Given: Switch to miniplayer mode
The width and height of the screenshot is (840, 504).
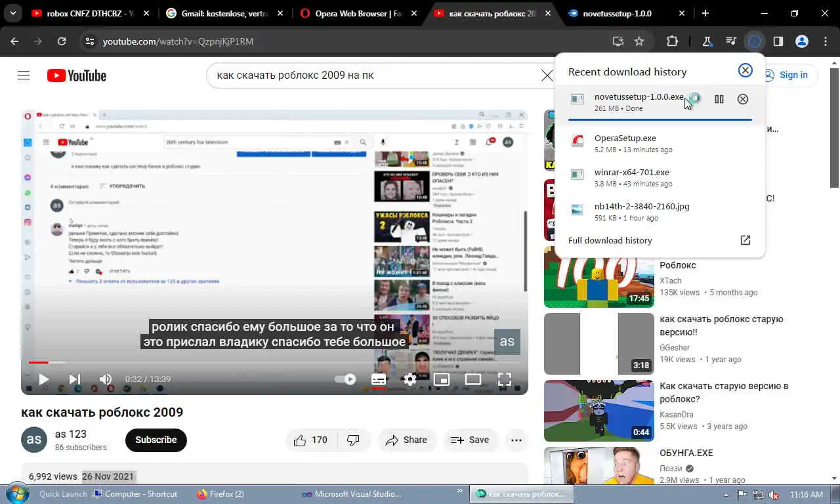Looking at the screenshot, I should point(442,379).
